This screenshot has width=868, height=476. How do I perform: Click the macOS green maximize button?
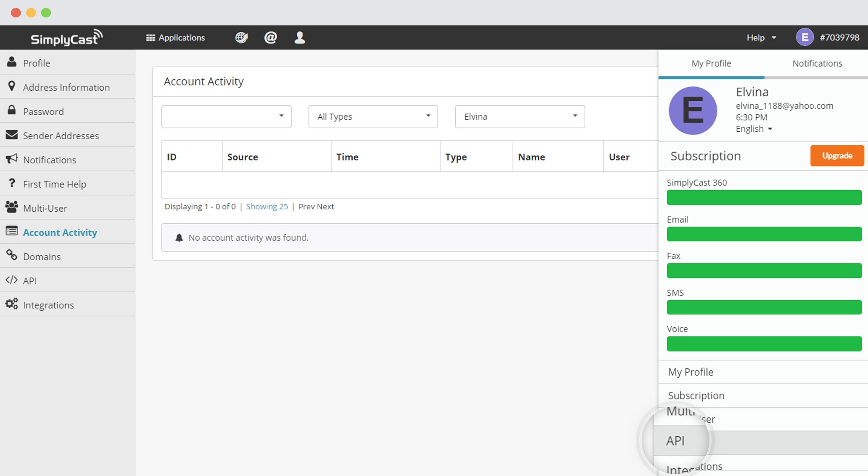(46, 13)
